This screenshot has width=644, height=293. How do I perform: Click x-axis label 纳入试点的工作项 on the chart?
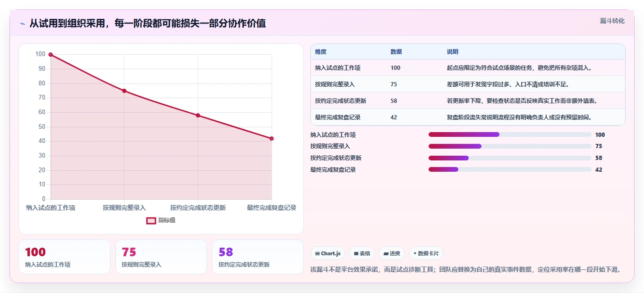point(51,208)
